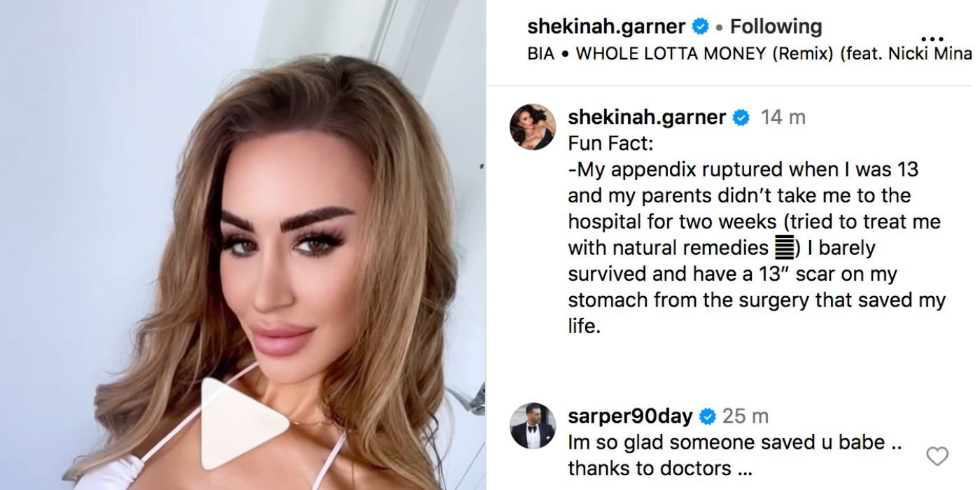Click the emoji after 'natural remedies' in the caption
Viewport: 980px width, 490px height.
click(x=783, y=248)
